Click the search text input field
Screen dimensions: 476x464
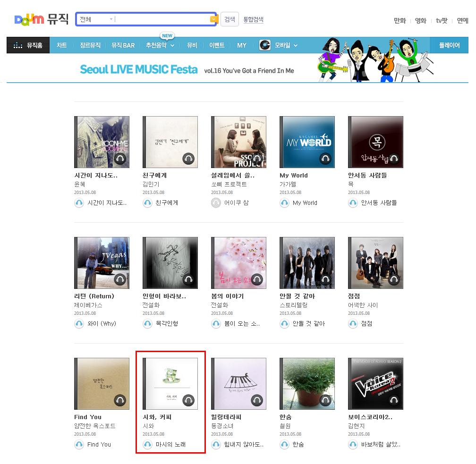tap(162, 19)
